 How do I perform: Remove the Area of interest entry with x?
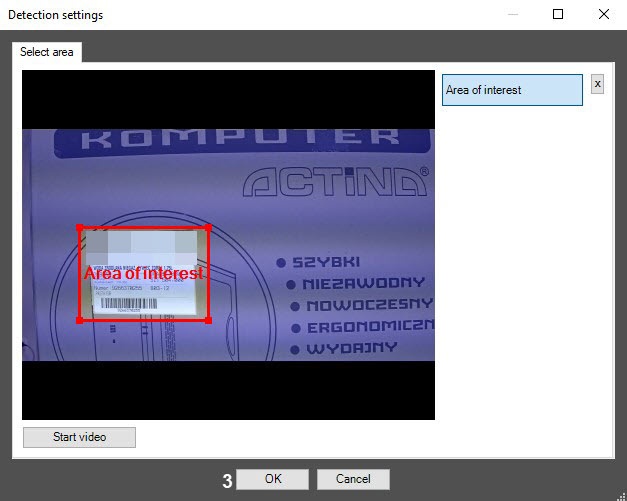coord(597,84)
